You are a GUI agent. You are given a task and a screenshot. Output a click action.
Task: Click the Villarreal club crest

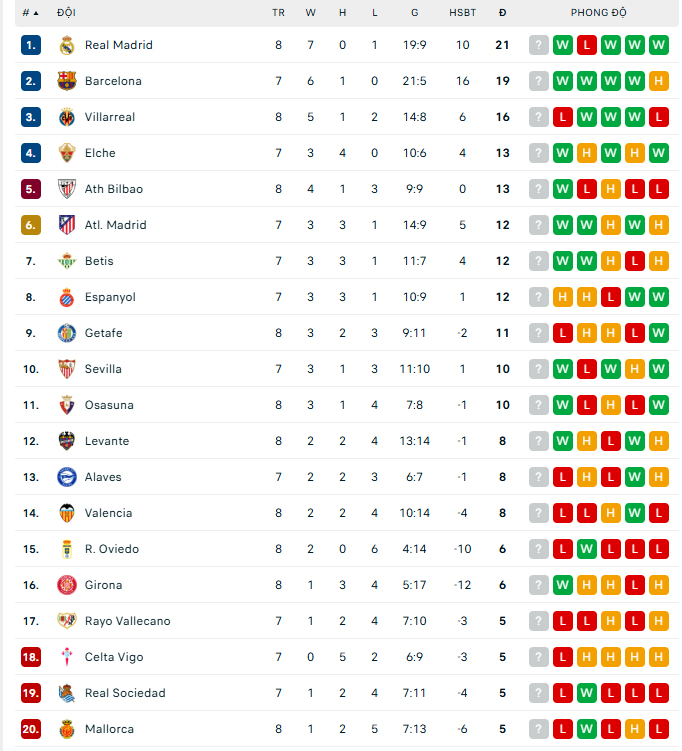click(x=67, y=117)
